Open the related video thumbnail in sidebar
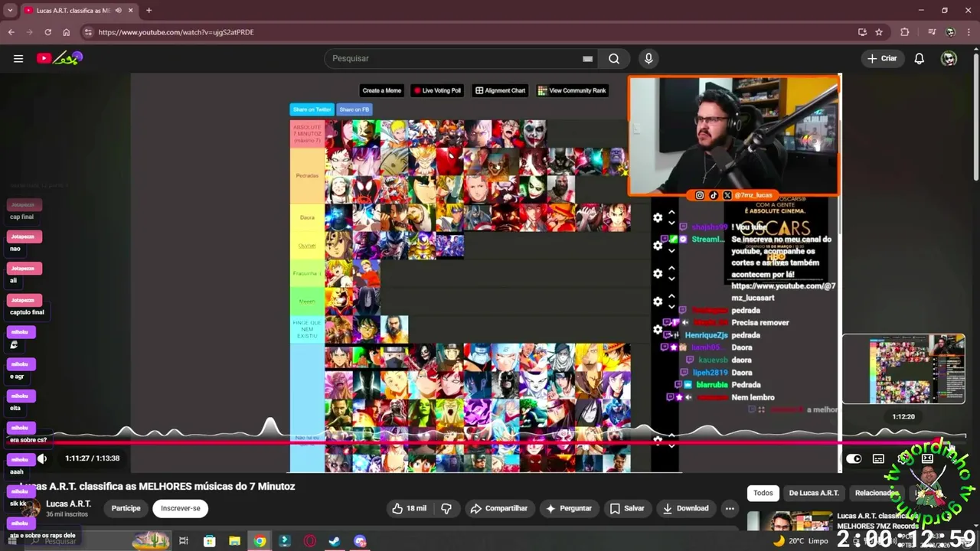 coord(789,522)
